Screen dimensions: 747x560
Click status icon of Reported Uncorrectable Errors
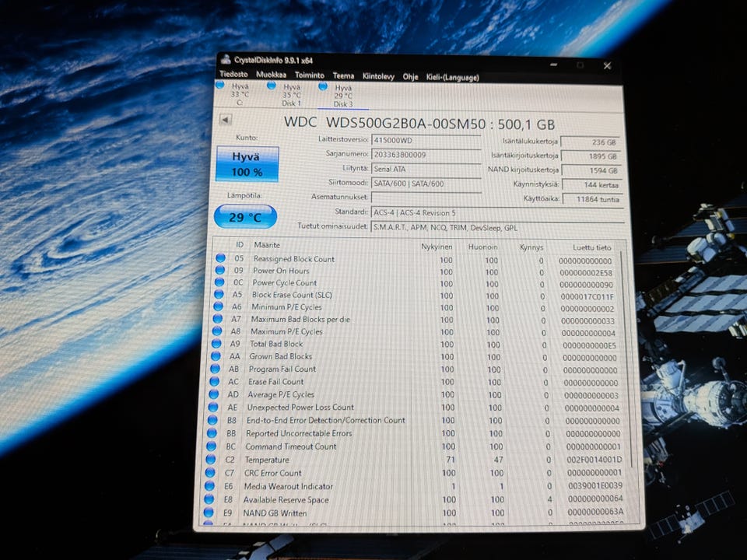click(x=212, y=433)
